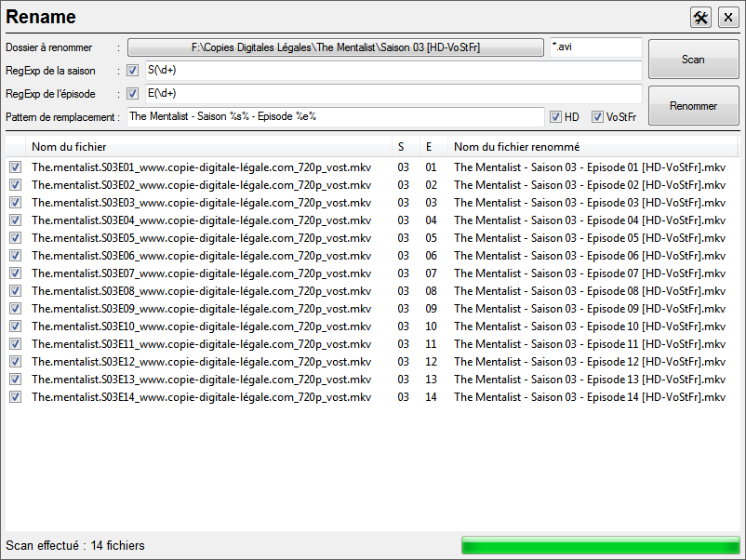Viewport: 746px width, 560px height.
Task: Disable the episode RegExp checkbox
Action: (x=133, y=93)
